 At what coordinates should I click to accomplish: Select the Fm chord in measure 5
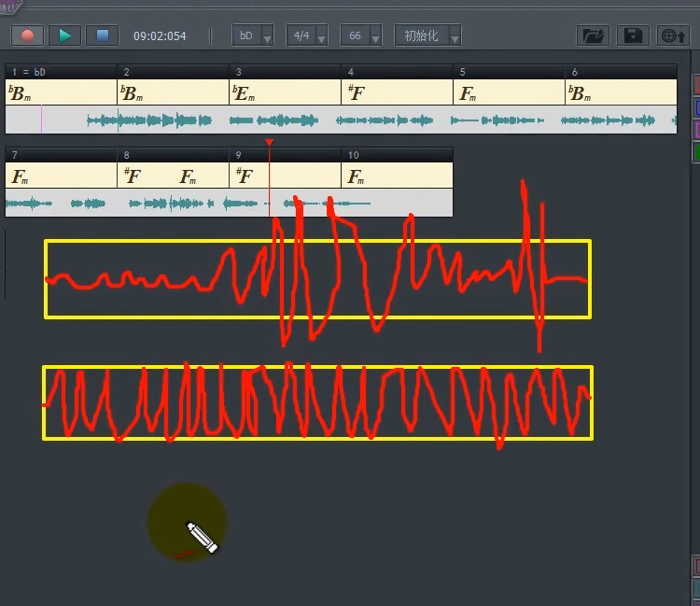pyautogui.click(x=468, y=93)
